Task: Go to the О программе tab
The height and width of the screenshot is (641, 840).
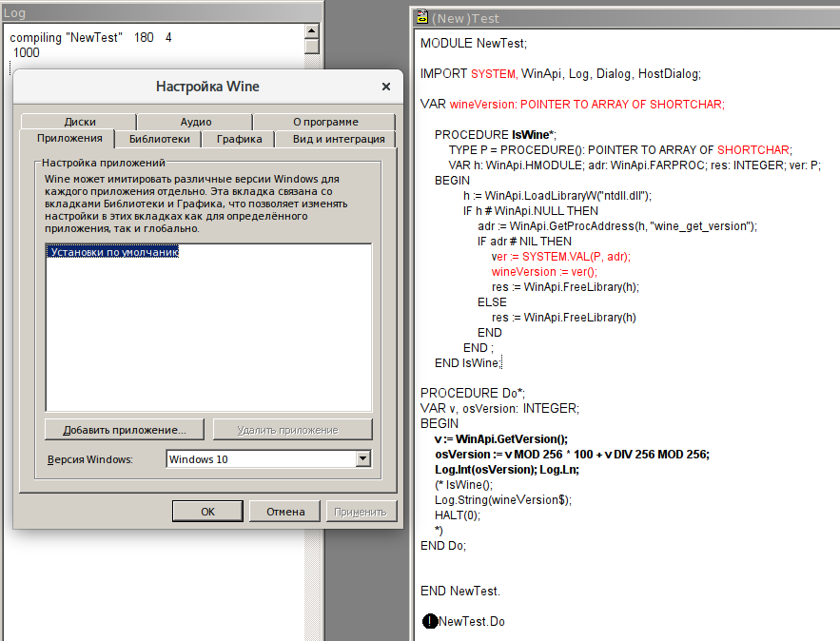Action: [x=324, y=122]
